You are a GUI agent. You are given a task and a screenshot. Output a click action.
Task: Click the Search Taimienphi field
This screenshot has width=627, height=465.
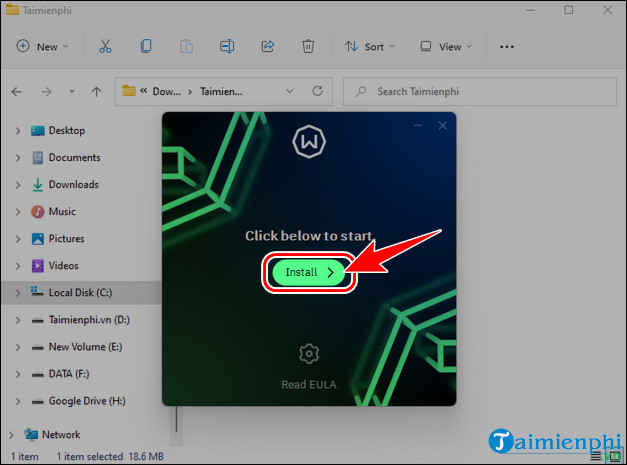coord(480,92)
